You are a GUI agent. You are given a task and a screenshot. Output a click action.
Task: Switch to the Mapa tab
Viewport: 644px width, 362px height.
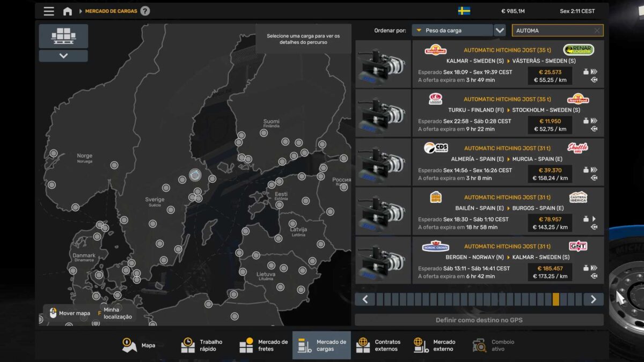(141, 345)
